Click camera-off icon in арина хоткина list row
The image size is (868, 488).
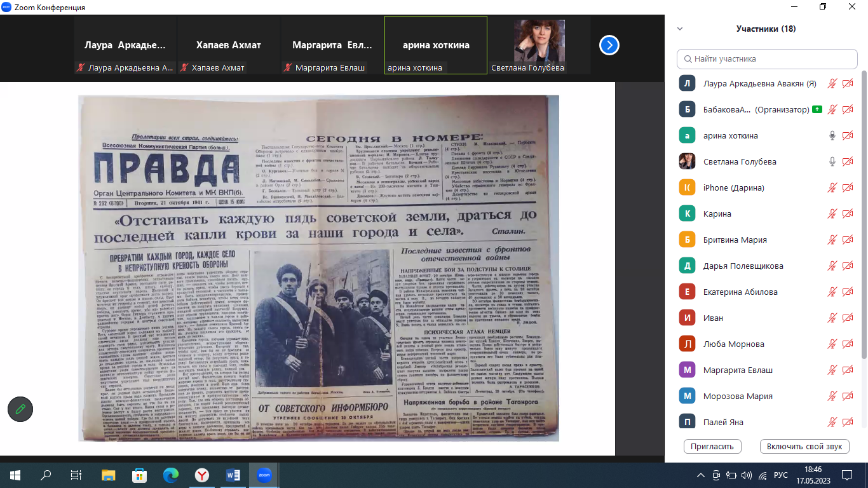tap(848, 135)
